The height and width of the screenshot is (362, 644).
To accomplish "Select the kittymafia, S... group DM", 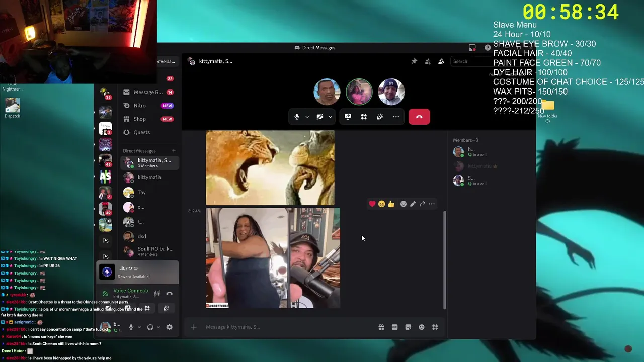I will 149,163.
